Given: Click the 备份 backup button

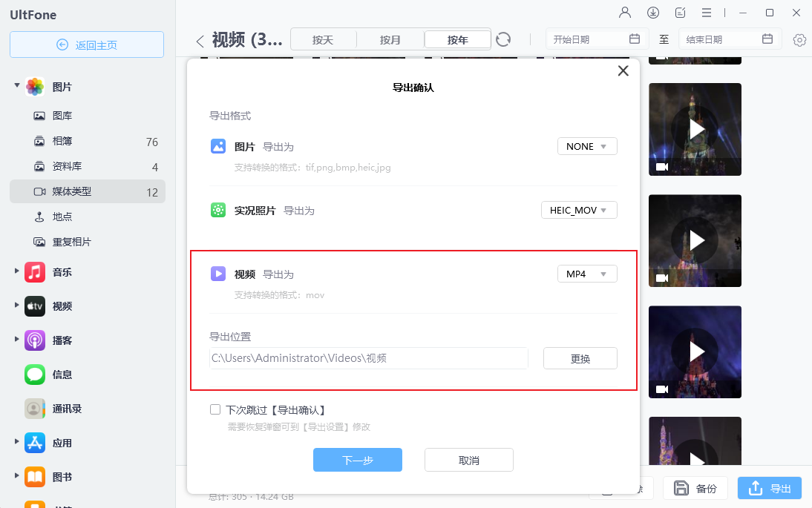Looking at the screenshot, I should point(695,488).
